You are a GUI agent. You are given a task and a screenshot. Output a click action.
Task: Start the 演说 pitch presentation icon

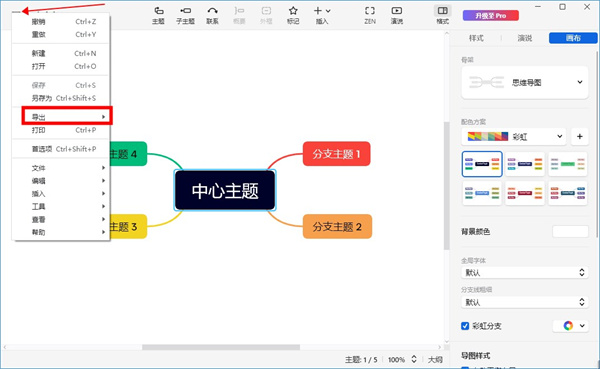[x=397, y=15]
